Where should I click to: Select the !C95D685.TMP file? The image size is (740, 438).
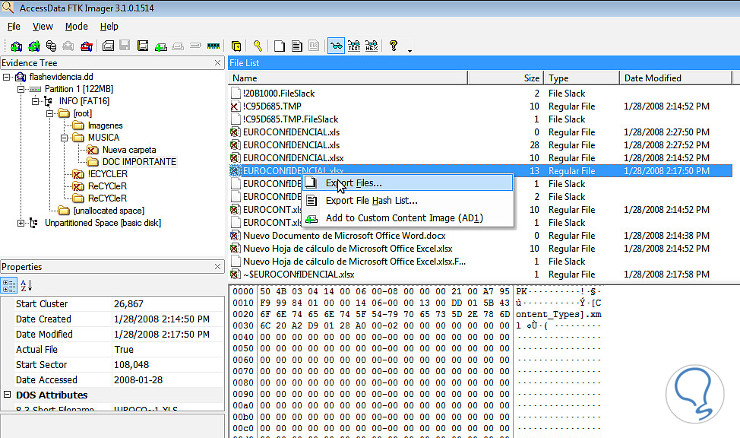click(272, 107)
